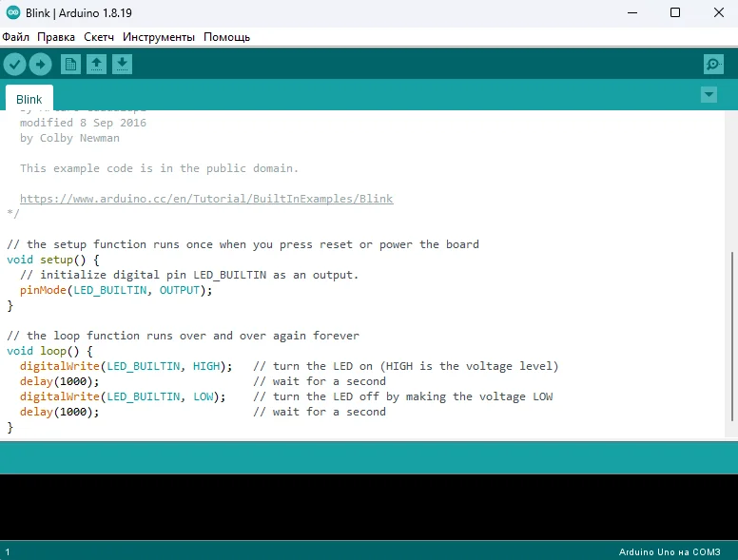Click the Verify sketch checkmark icon

click(14, 64)
